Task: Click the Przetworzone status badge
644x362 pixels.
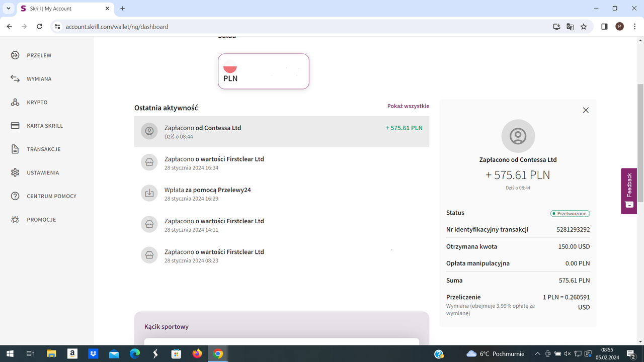Action: (x=570, y=214)
